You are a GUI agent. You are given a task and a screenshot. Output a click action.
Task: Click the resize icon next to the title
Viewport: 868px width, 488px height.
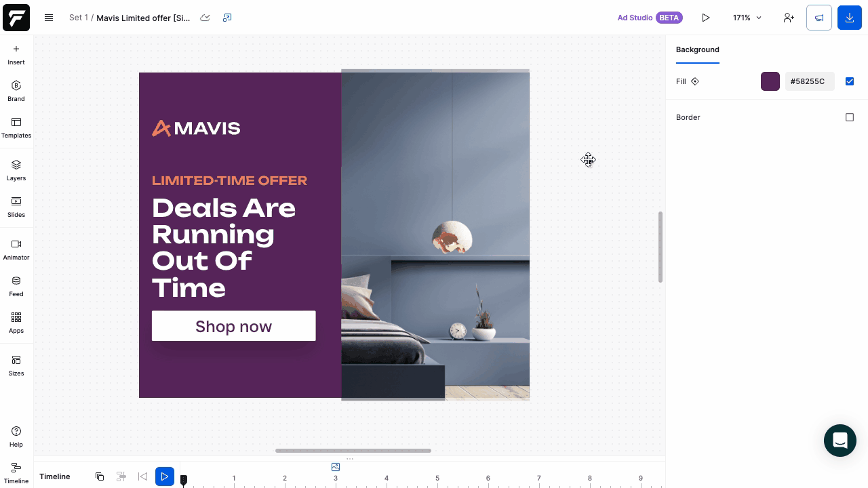point(227,18)
